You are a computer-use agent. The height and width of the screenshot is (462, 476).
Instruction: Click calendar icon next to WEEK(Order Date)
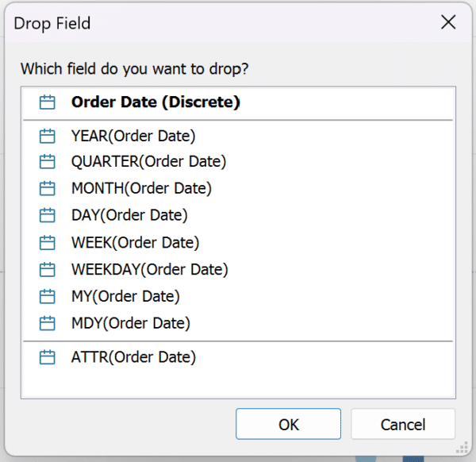(x=48, y=243)
